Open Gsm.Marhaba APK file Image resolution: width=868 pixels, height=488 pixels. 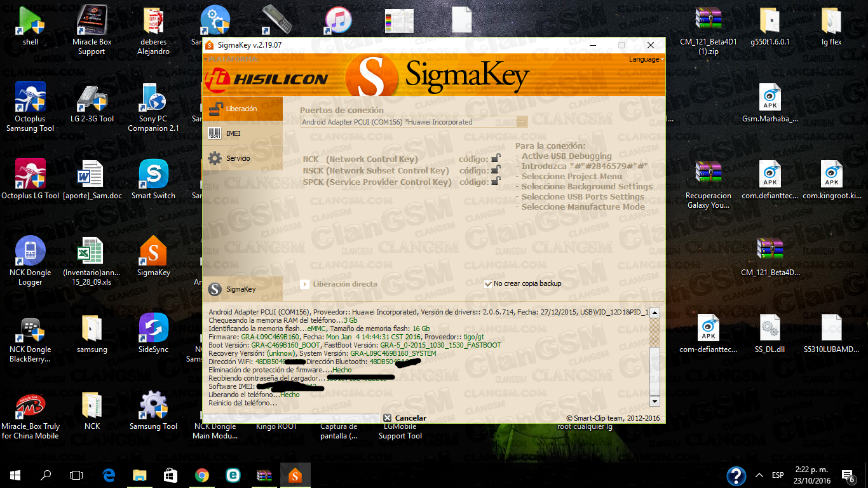click(x=770, y=103)
